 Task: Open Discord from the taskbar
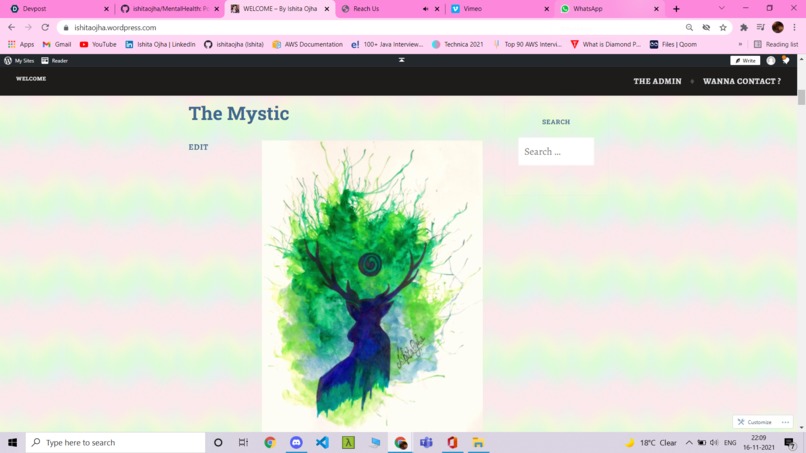tap(296, 442)
